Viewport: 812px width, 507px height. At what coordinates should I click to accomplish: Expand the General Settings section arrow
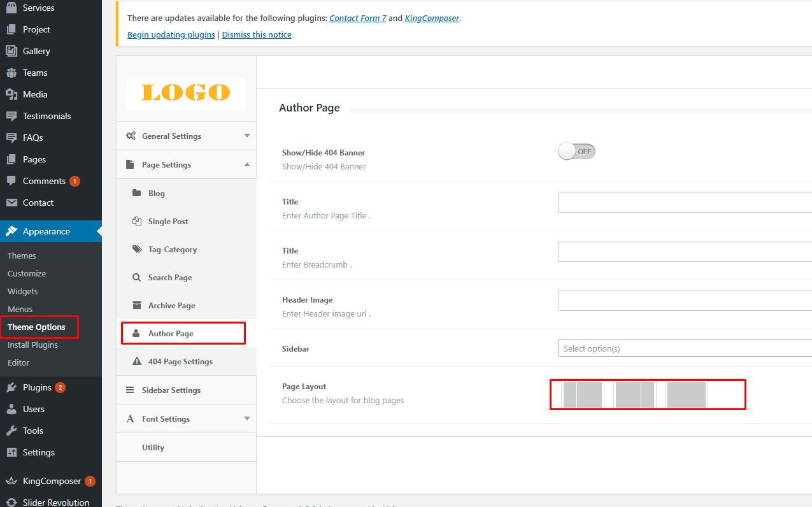click(247, 136)
